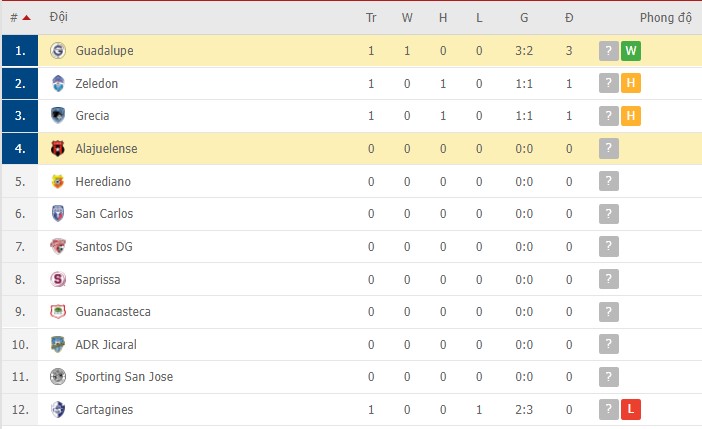The image size is (702, 429).
Task: Click the Saprissa team crest icon
Action: coord(57,279)
